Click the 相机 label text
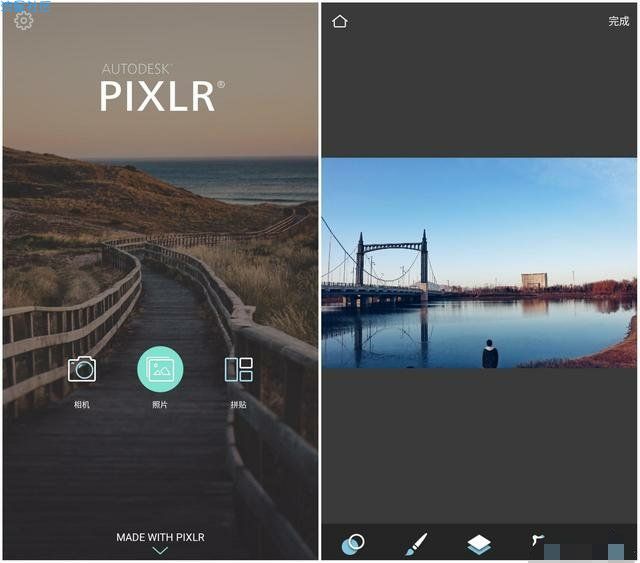This screenshot has width=640, height=563. click(82, 405)
